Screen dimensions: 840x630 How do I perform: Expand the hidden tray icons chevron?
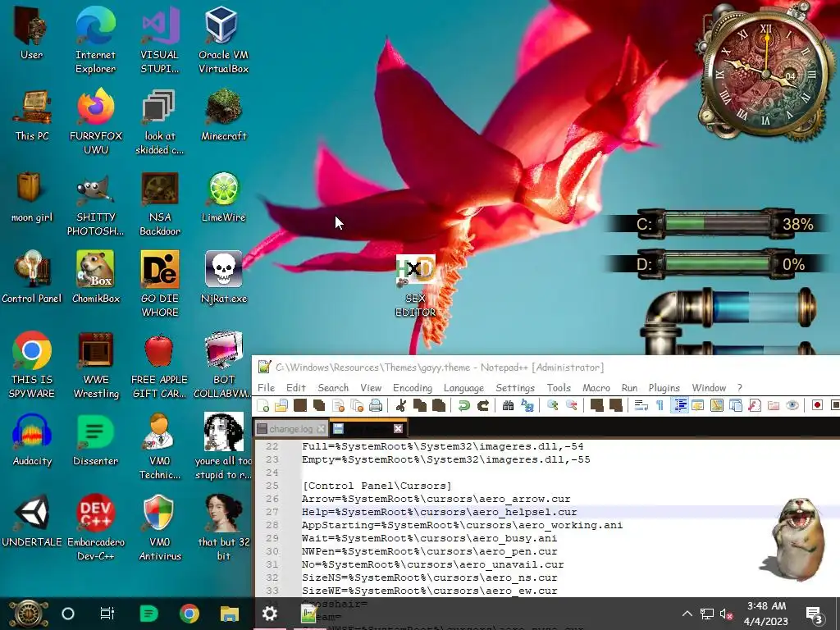point(687,614)
